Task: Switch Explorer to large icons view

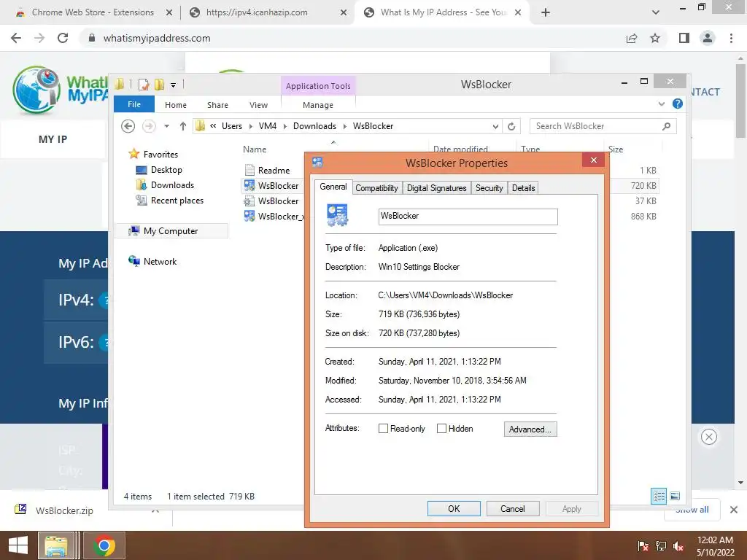Action: click(675, 496)
